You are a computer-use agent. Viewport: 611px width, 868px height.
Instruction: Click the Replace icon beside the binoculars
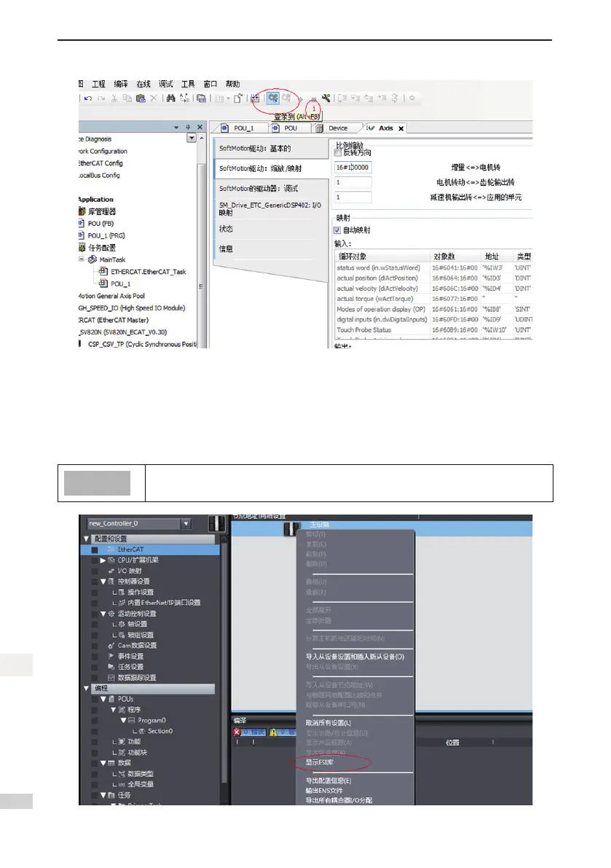(x=185, y=98)
